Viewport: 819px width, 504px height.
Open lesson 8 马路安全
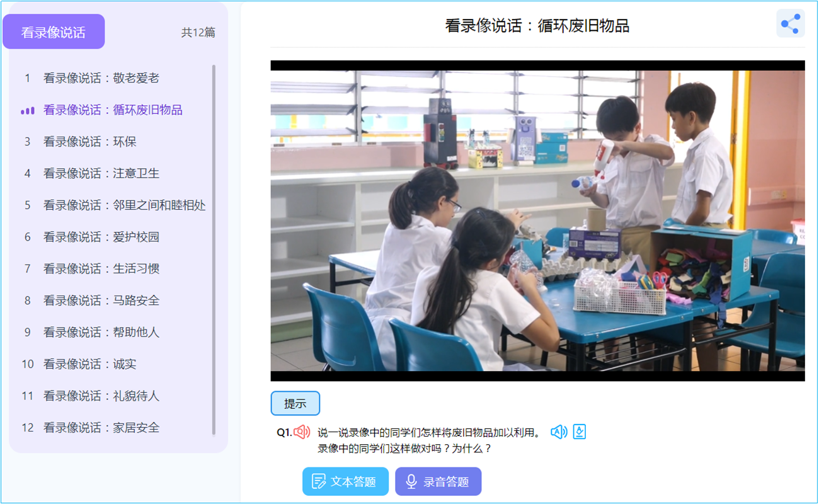click(x=101, y=301)
